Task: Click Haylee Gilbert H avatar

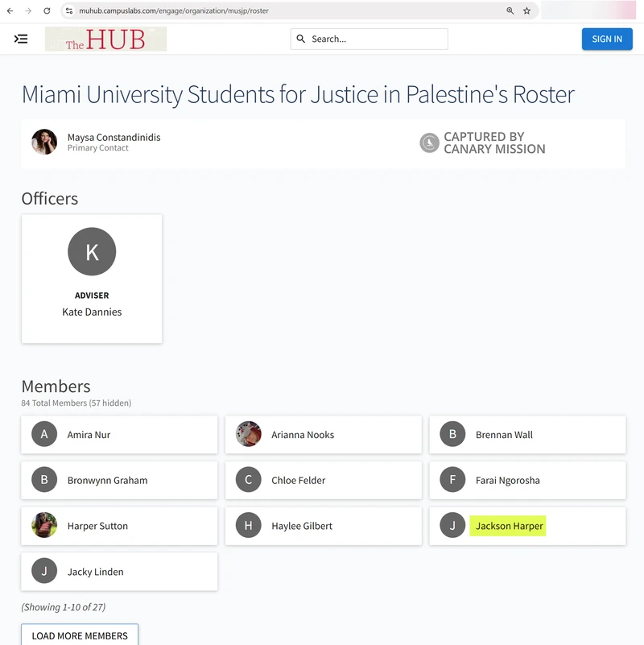Action: coord(249,525)
